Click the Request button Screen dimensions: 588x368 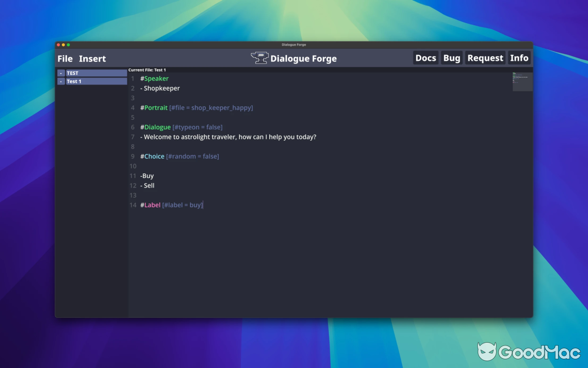[485, 57]
